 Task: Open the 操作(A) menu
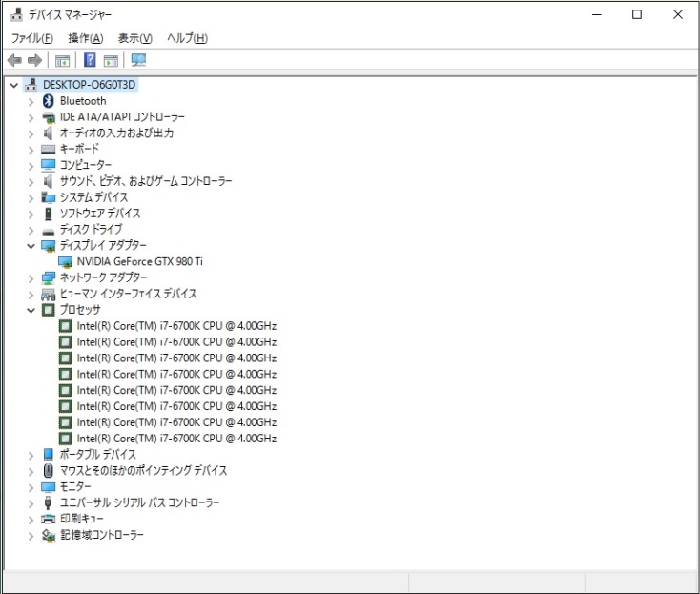(x=85, y=38)
